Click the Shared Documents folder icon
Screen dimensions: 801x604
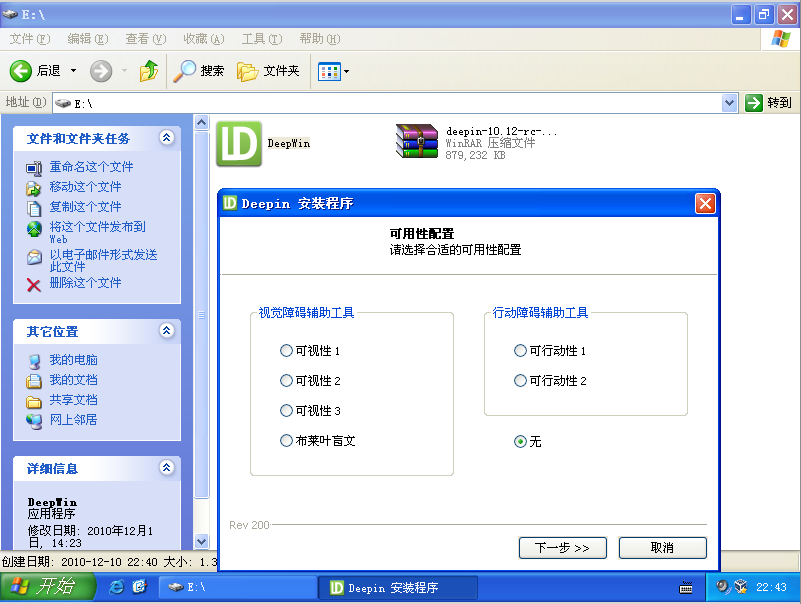point(34,402)
